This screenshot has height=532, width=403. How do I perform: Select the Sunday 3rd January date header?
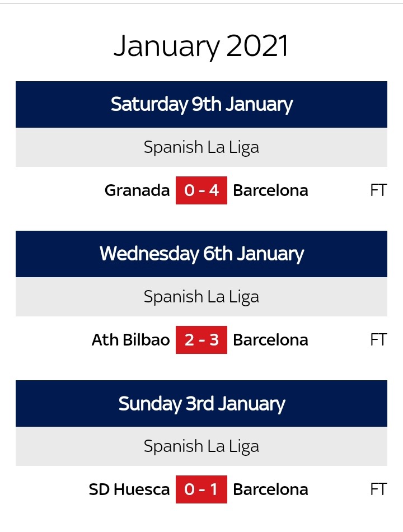pos(201,403)
